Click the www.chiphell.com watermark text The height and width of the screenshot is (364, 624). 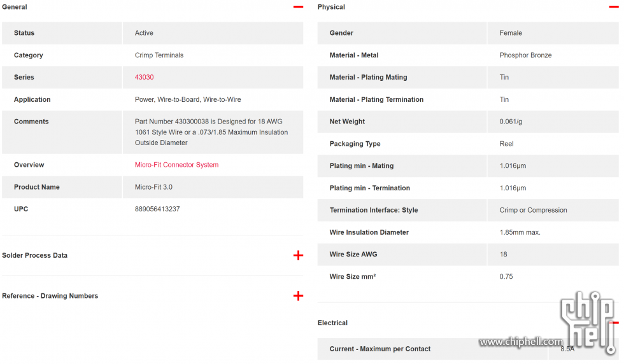tap(521, 341)
